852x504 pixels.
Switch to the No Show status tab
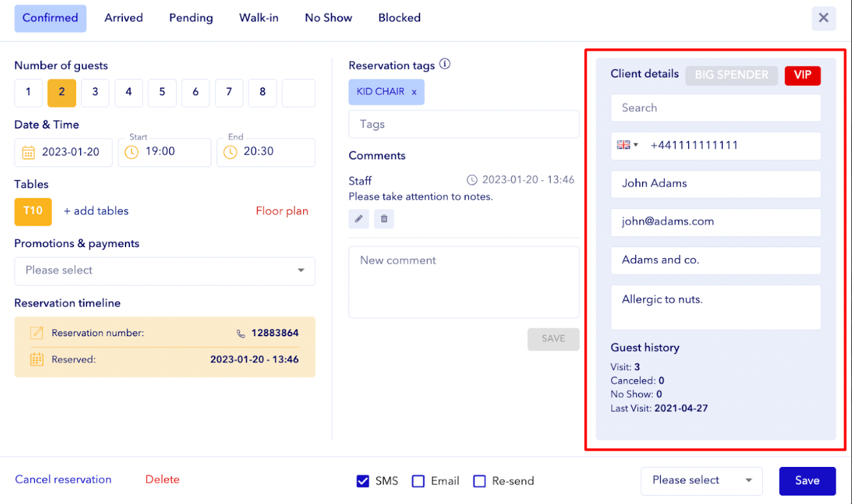pyautogui.click(x=328, y=18)
